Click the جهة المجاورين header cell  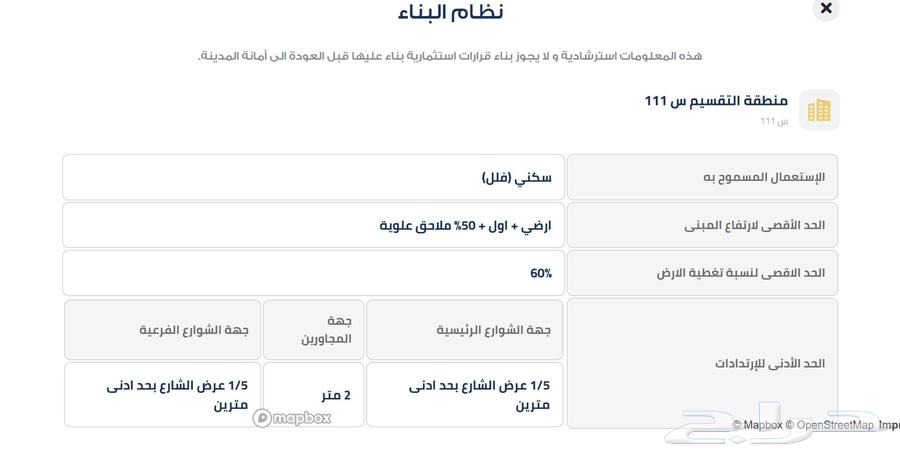(313, 330)
